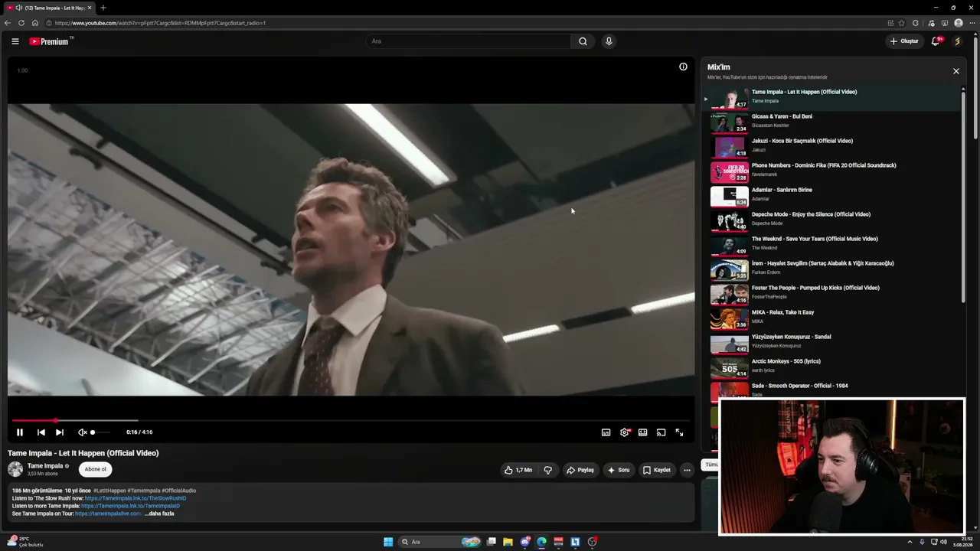
Task: Show hidden system tray icons
Action: (910, 542)
